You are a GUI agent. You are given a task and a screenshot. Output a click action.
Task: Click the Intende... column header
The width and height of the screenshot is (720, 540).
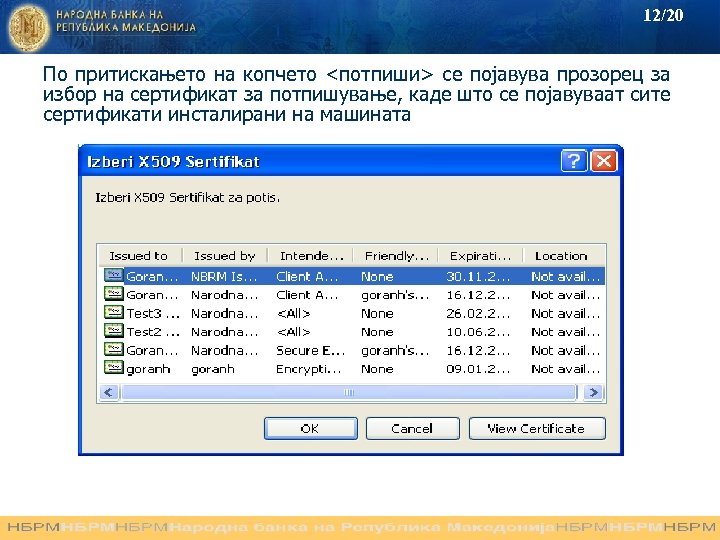coord(310,256)
